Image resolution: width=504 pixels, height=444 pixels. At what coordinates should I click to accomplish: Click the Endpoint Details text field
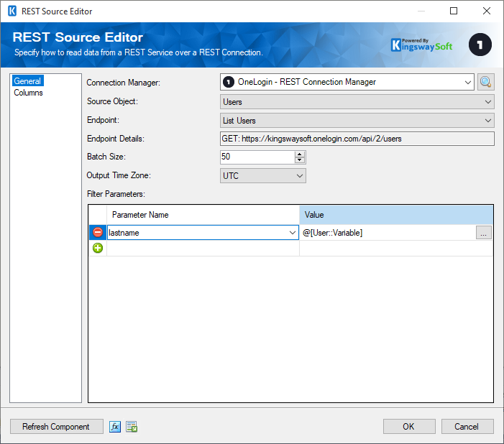[x=357, y=139]
